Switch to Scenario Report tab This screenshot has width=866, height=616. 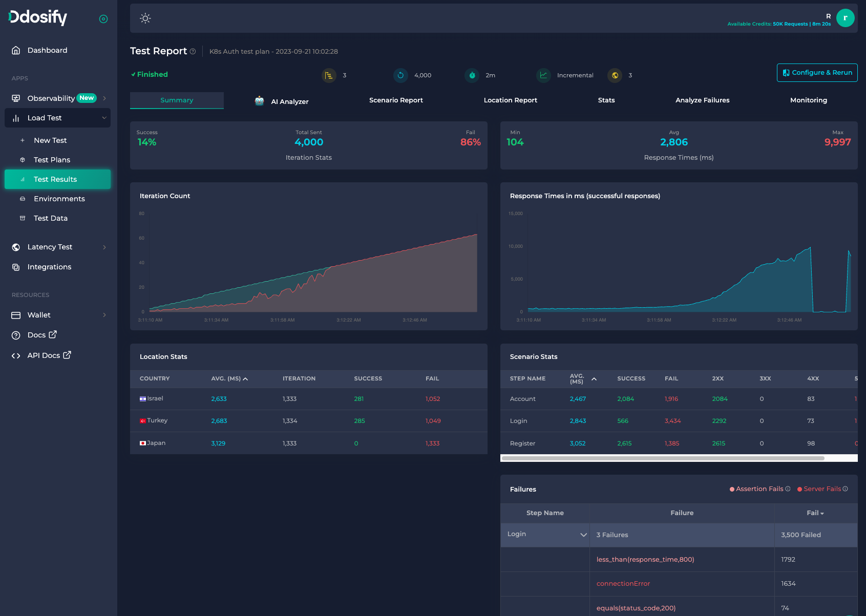(x=396, y=100)
